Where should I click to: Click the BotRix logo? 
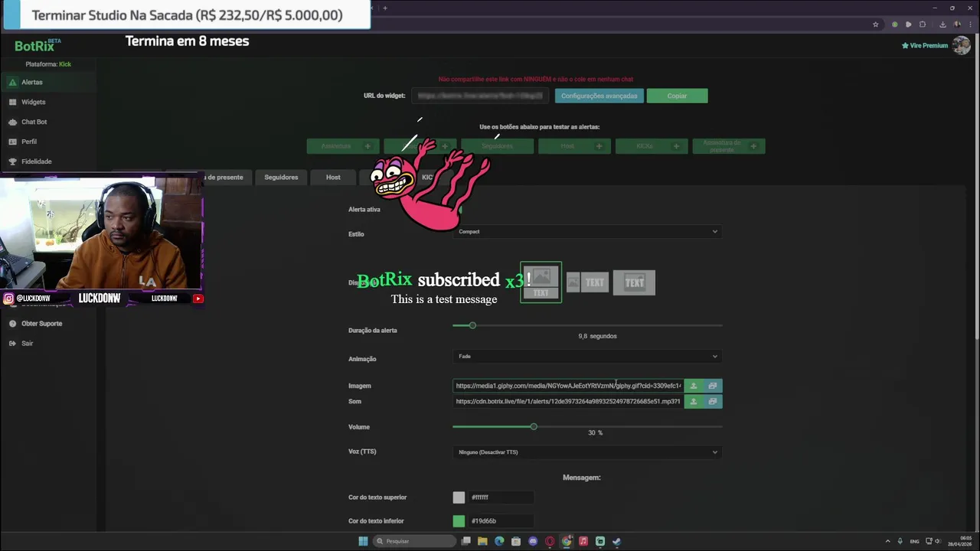pos(38,45)
